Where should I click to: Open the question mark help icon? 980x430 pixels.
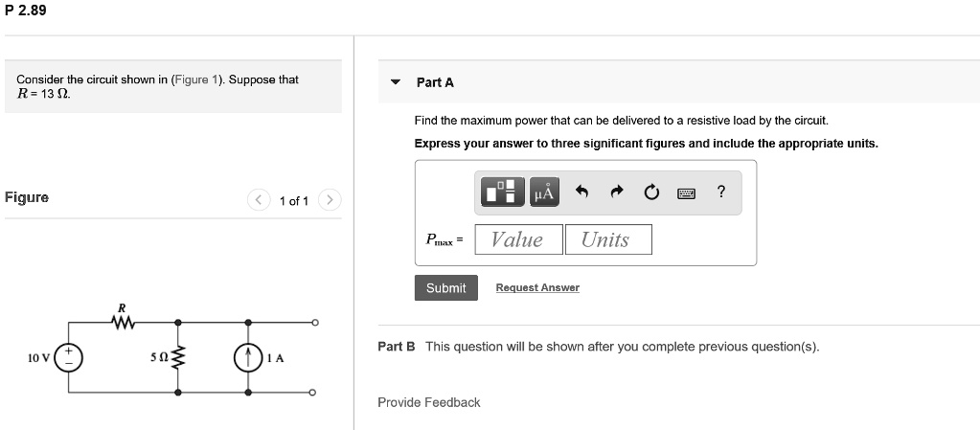click(721, 192)
